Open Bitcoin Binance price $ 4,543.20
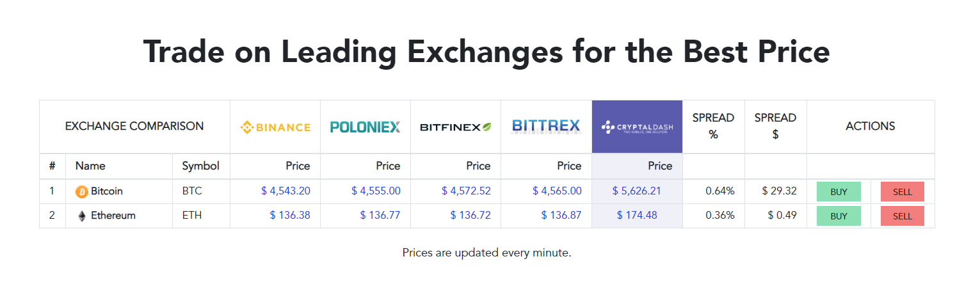Screen dimensions: 980x284 [285, 191]
